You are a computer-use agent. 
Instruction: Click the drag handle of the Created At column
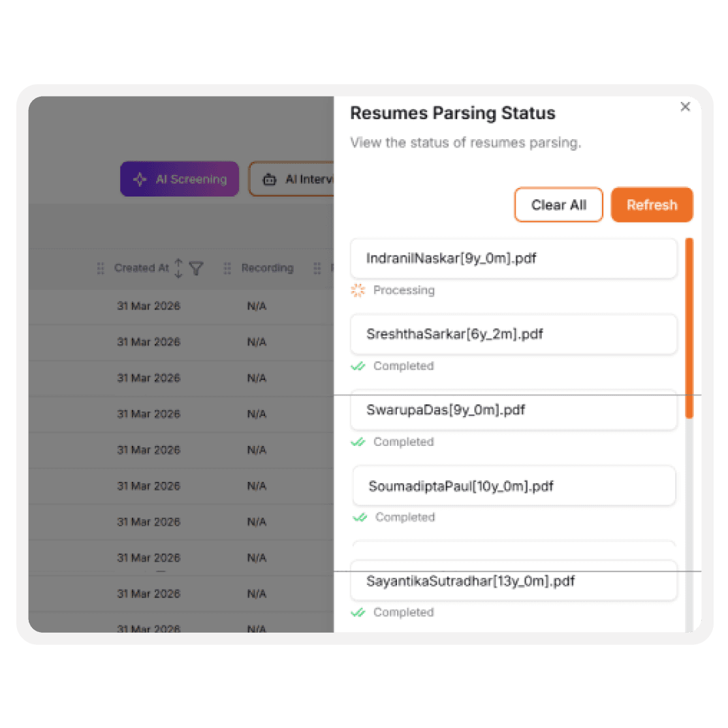coord(101,268)
